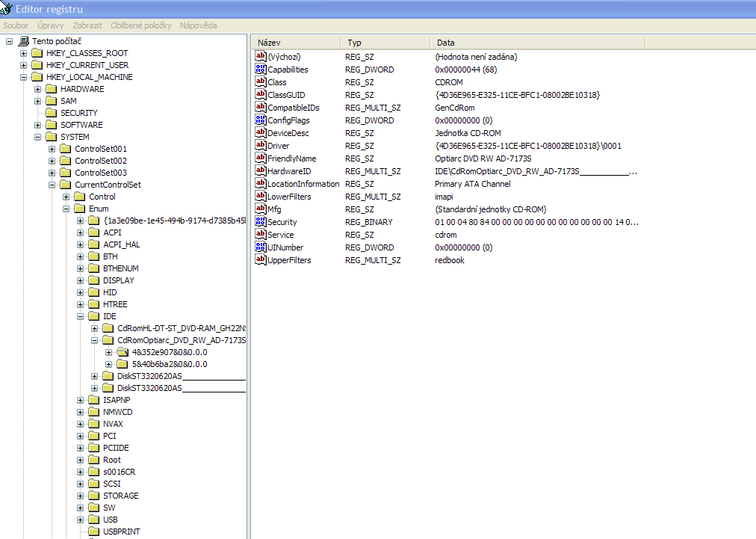Viewport: 756px width, 539px height.
Task: Select the NVAX tree key
Action: click(x=113, y=424)
